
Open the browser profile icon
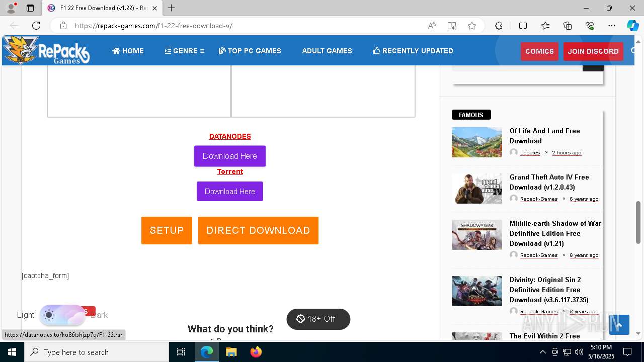11,8
